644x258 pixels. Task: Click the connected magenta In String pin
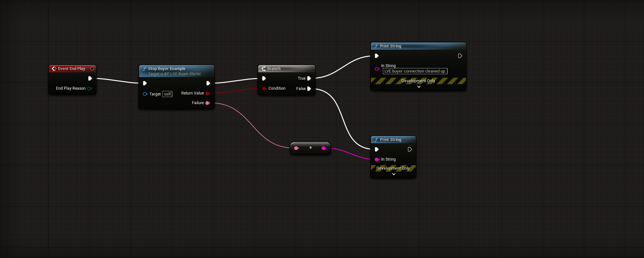pyautogui.click(x=377, y=159)
